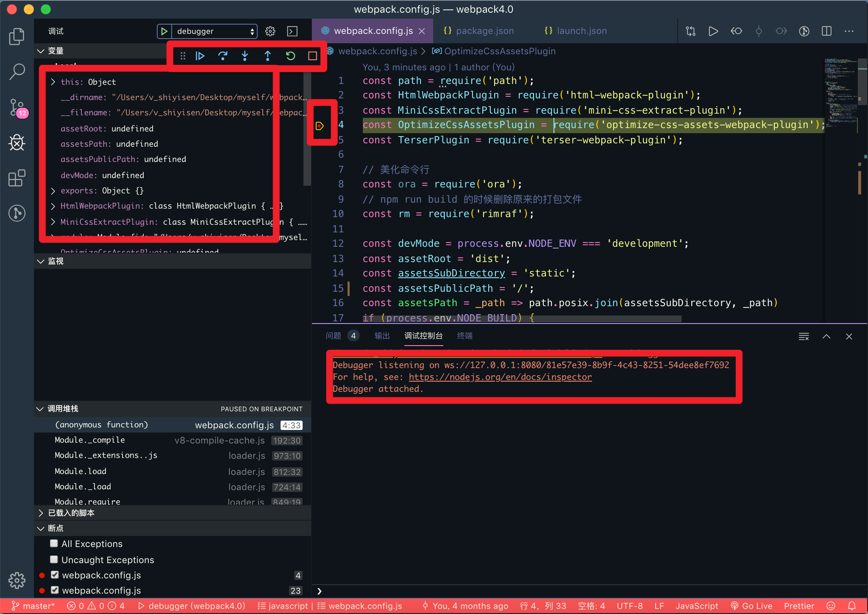Image resolution: width=868 pixels, height=614 pixels.
Task: Stop the debugger
Action: (x=312, y=56)
